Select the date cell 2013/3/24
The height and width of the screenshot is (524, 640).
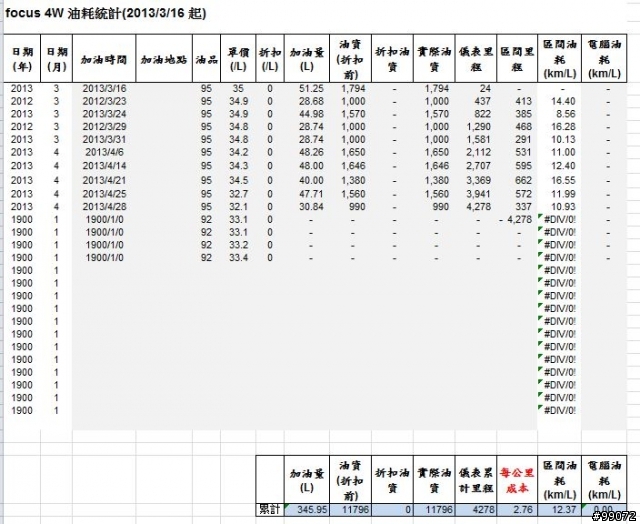[x=104, y=114]
